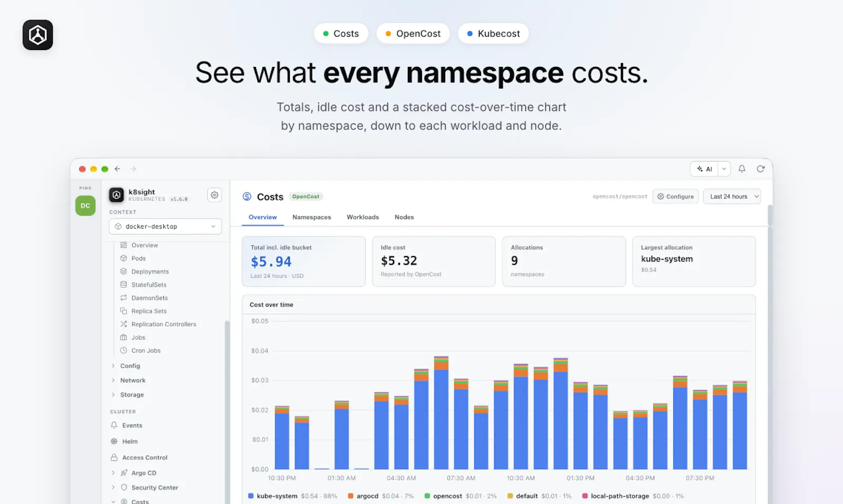843x504 pixels.
Task: Switch to the Namespaces tab
Action: pos(311,217)
